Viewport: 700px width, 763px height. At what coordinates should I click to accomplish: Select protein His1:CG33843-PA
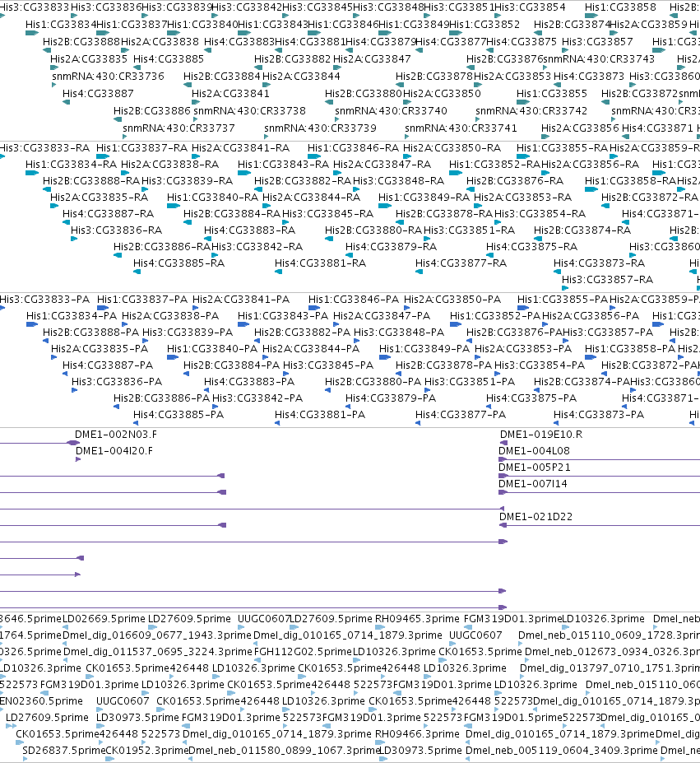point(283,316)
